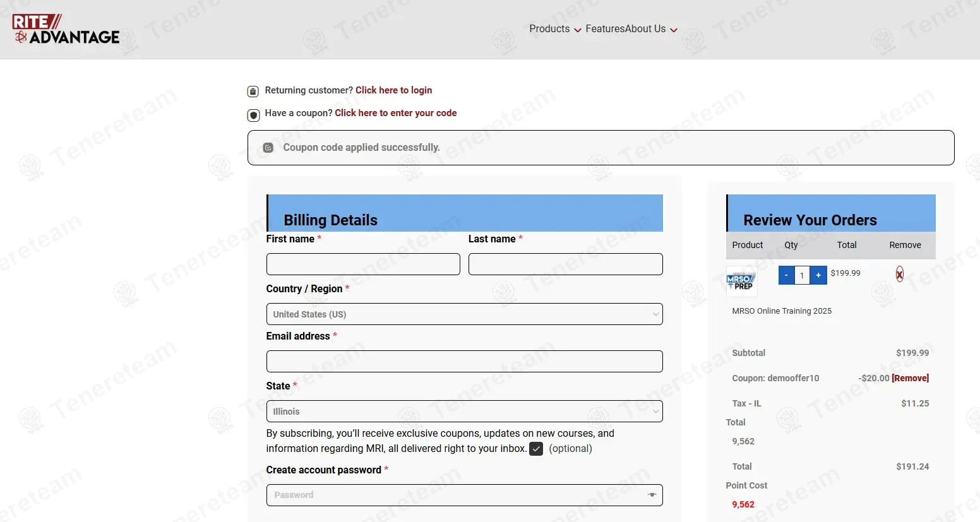980x522 pixels.
Task: Show password with the eye icon
Action: [x=652, y=495]
